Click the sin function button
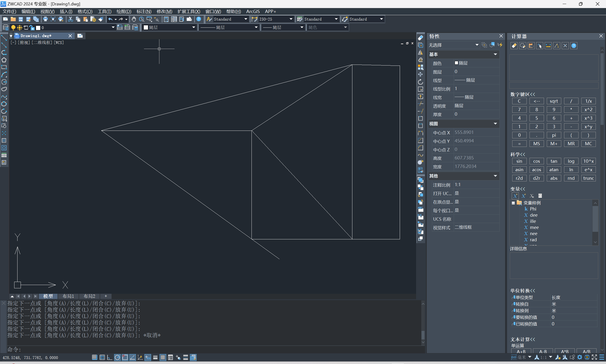 click(x=519, y=161)
